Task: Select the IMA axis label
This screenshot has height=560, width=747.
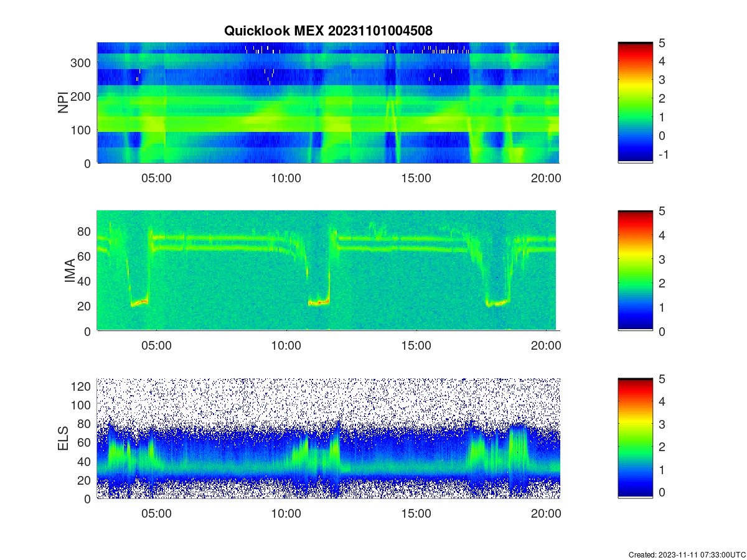Action: [70, 271]
